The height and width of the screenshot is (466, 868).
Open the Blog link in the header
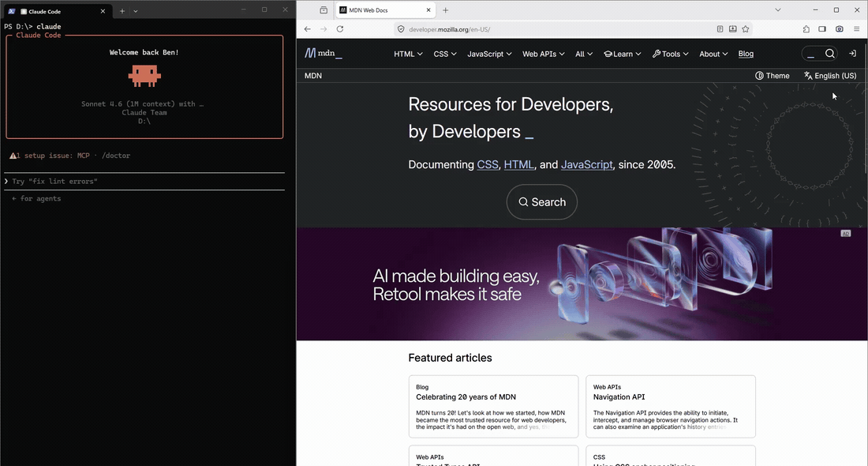[746, 54]
